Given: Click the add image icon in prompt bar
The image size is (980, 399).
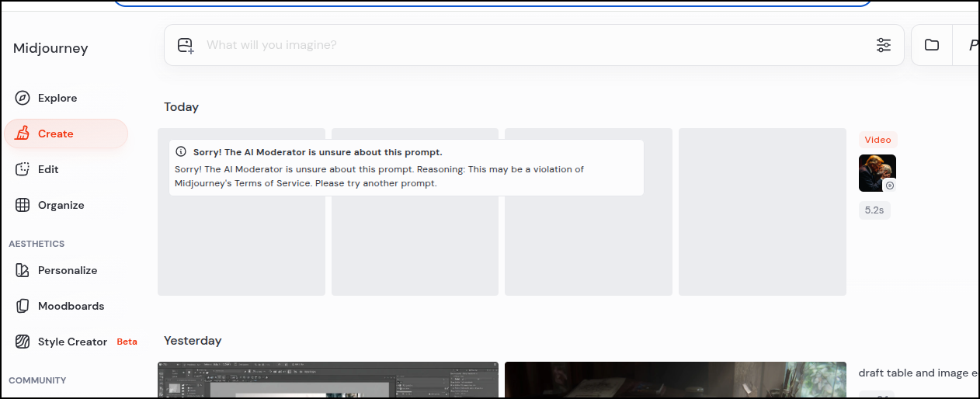Looking at the screenshot, I should (186, 45).
